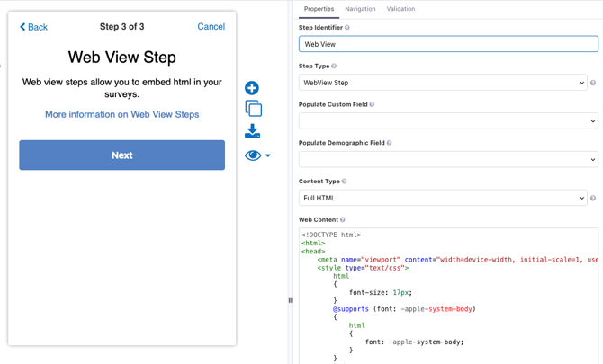
Task: Click help icon beside Step Identifier label
Action: coord(347,28)
